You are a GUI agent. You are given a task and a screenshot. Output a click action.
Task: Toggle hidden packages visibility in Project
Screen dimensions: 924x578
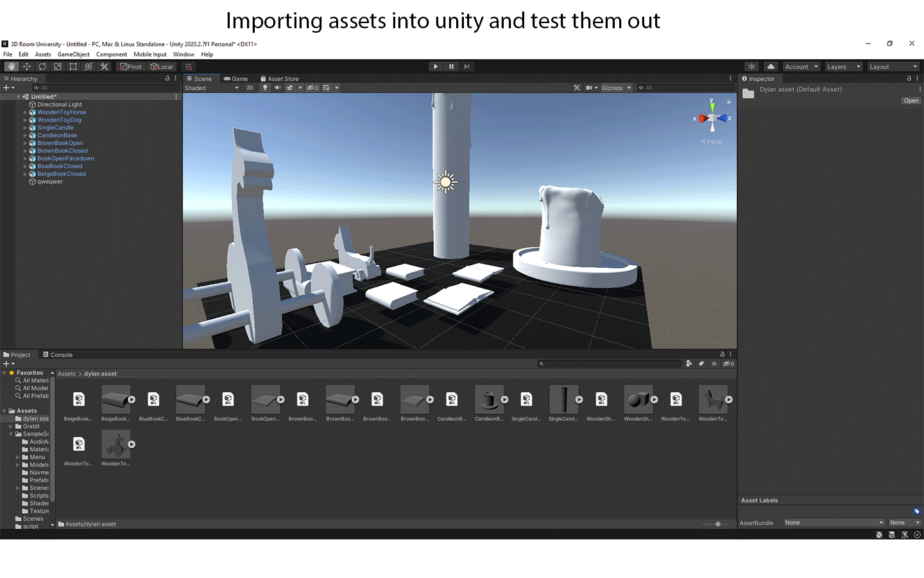pos(728,364)
